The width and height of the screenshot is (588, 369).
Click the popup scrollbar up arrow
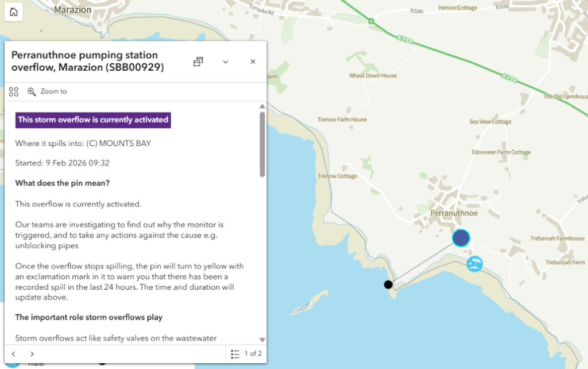(262, 106)
